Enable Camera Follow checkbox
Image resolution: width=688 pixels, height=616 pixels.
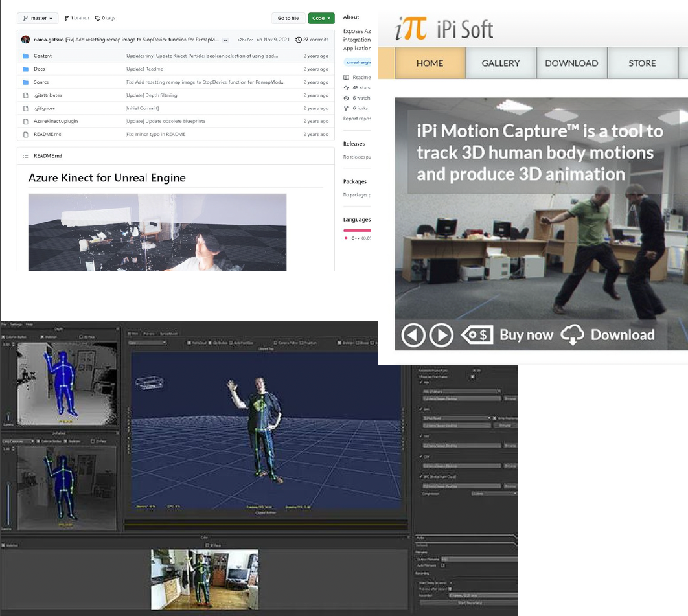(x=275, y=343)
